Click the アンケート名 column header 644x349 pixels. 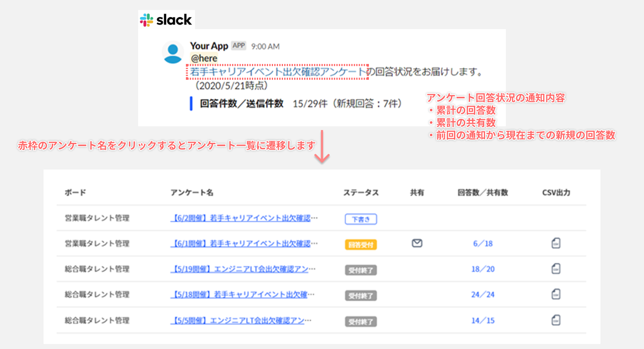(x=192, y=192)
